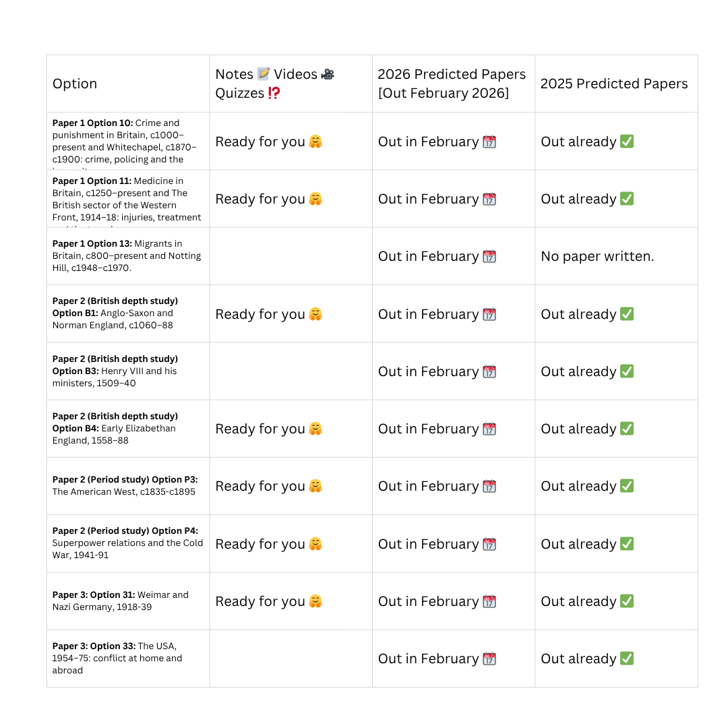Click calendar emoji in Option 11 row
Image resolution: width=728 pixels, height=728 pixels.
(489, 199)
